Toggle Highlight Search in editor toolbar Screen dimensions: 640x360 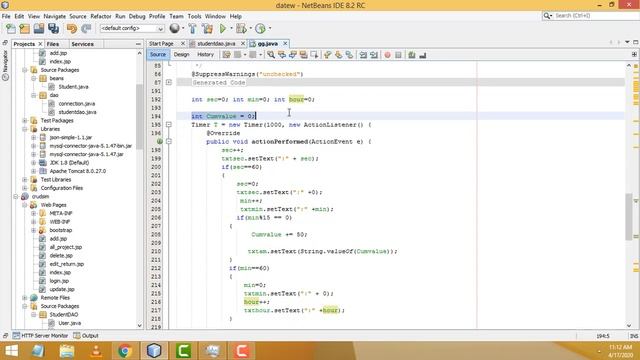[303, 55]
